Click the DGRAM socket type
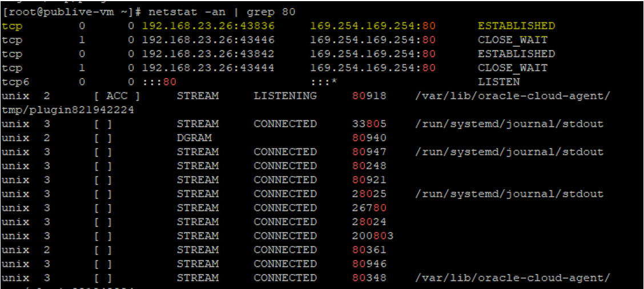The width and height of the screenshot is (644, 289). pos(194,138)
